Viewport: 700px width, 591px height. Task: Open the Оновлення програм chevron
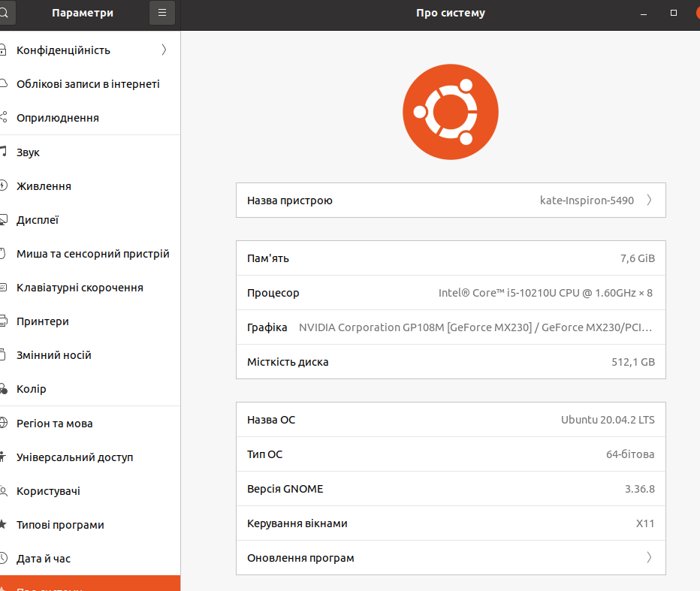(x=650, y=557)
